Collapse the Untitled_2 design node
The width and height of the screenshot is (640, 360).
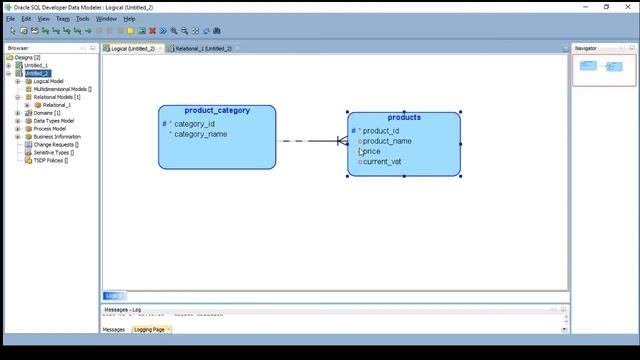tap(9, 73)
